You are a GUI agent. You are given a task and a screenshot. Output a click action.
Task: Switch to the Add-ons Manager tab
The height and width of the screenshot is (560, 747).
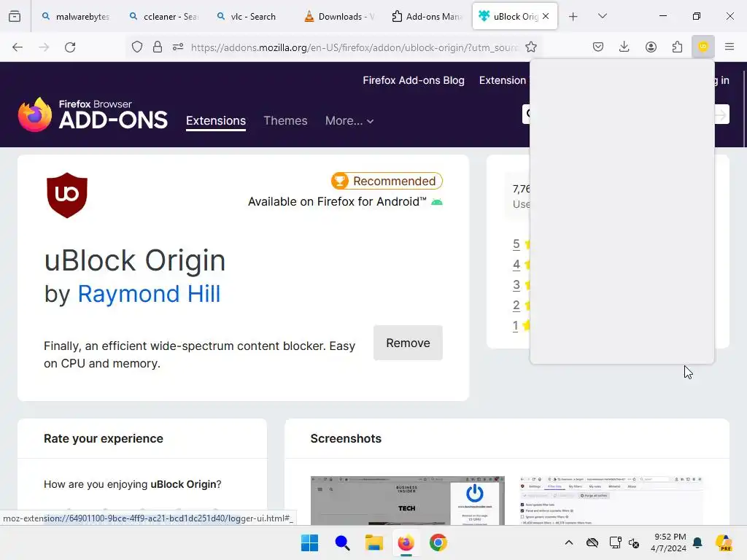pyautogui.click(x=427, y=16)
